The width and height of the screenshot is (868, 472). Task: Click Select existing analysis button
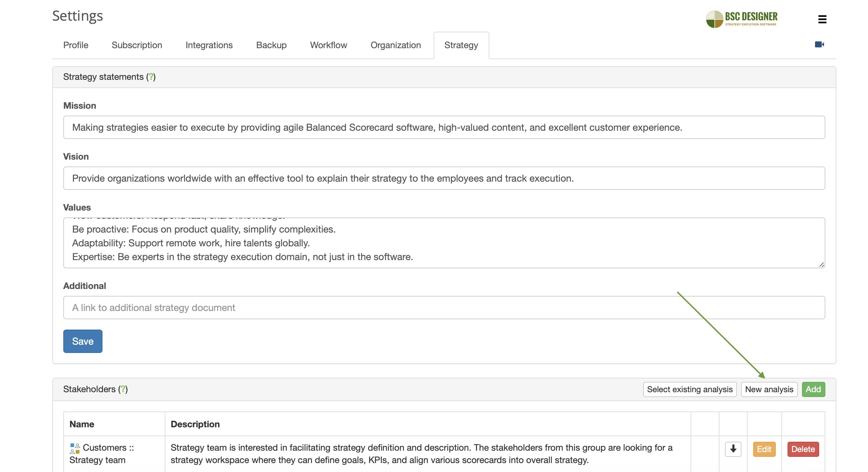(x=690, y=389)
